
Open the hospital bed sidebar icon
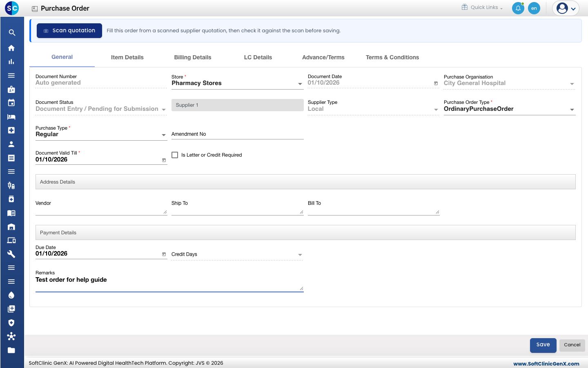(11, 117)
